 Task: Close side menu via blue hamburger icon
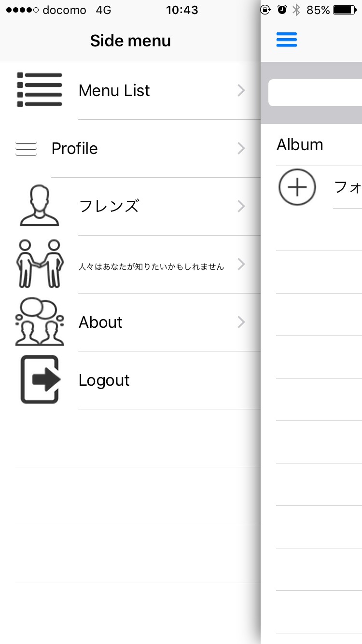point(287,40)
